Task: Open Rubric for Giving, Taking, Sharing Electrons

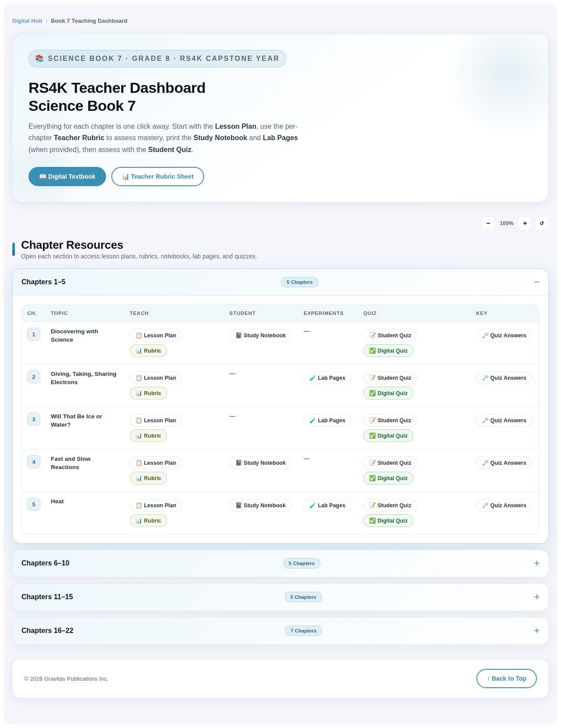Action: 148,393
